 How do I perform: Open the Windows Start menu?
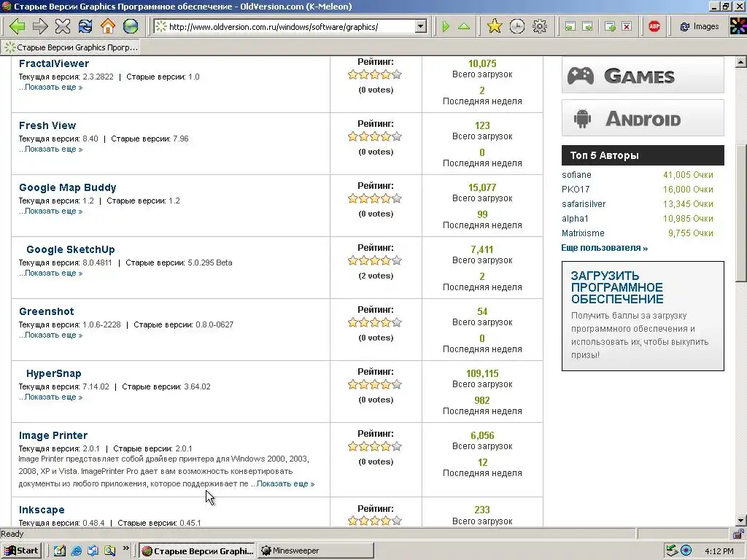[22, 551]
